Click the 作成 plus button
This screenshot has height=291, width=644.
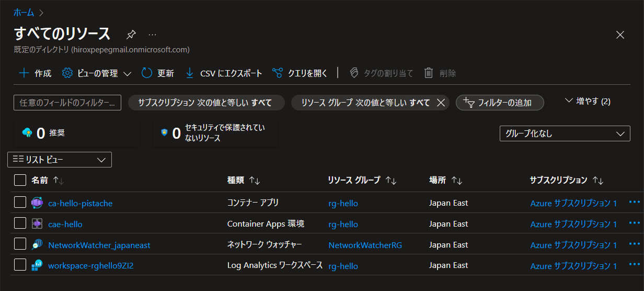pos(35,73)
